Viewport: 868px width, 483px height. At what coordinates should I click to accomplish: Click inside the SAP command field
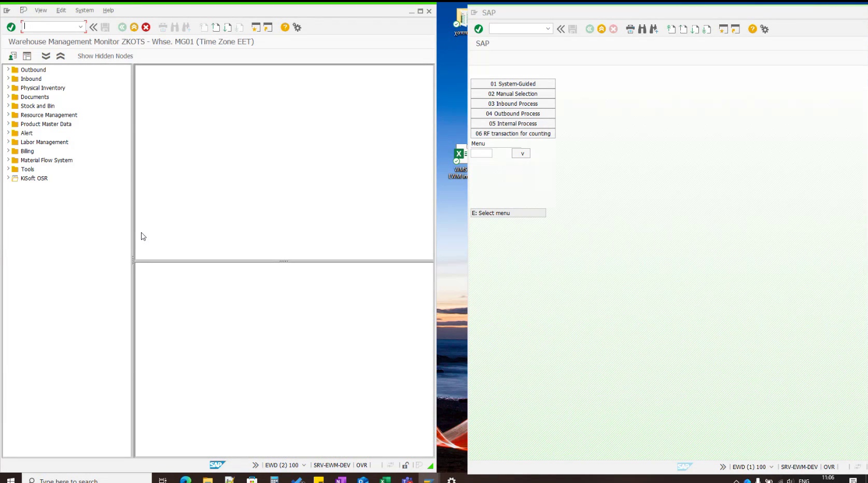pos(49,25)
